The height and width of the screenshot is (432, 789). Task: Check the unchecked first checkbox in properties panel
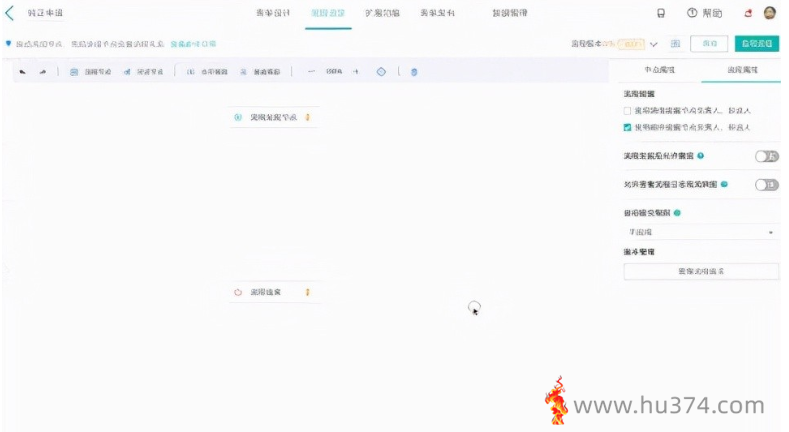(627, 111)
